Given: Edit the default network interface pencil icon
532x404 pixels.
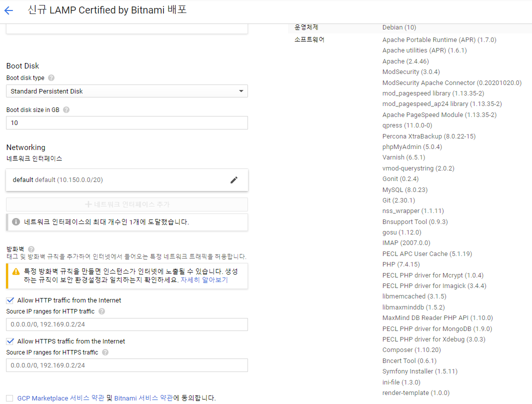Looking at the screenshot, I should tap(234, 180).
